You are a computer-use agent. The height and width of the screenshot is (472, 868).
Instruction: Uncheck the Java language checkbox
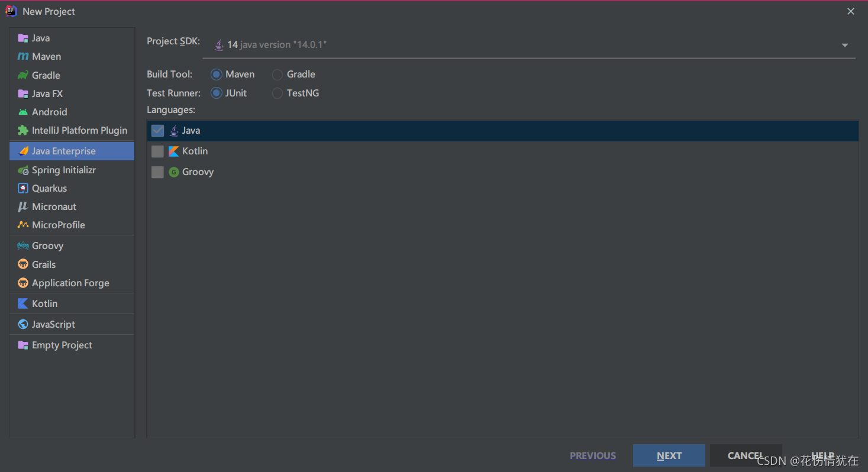[157, 131]
